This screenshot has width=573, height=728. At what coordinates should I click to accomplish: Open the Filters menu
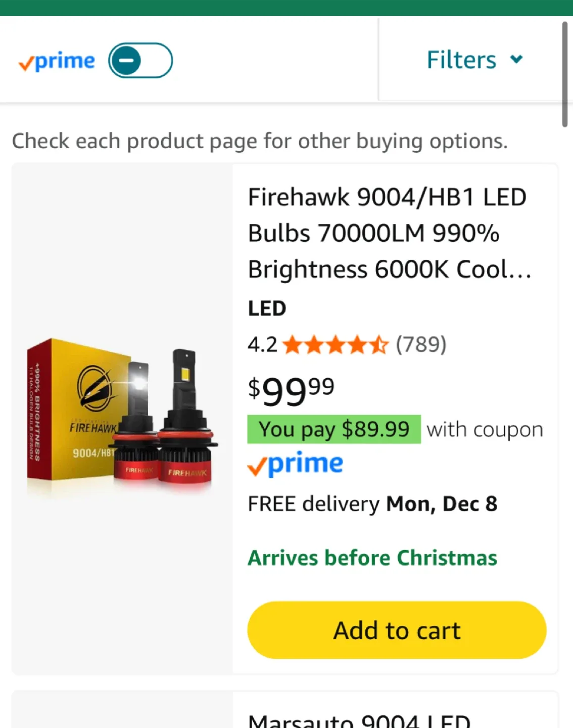pyautogui.click(x=460, y=59)
